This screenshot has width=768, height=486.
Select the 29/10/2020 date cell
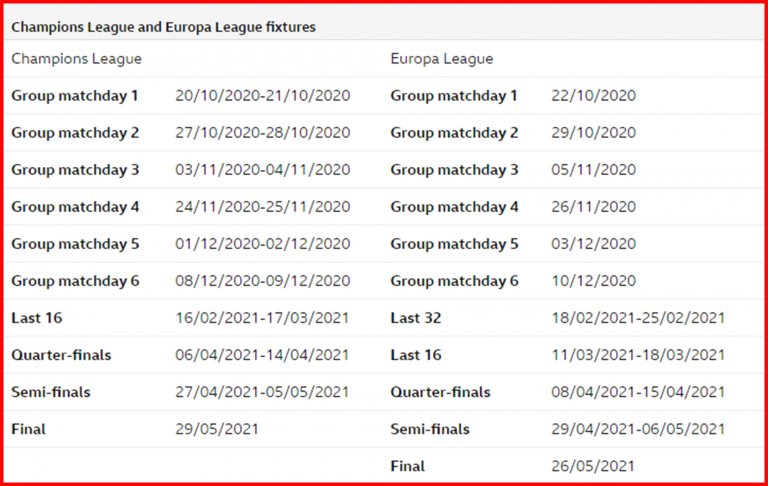tap(593, 133)
